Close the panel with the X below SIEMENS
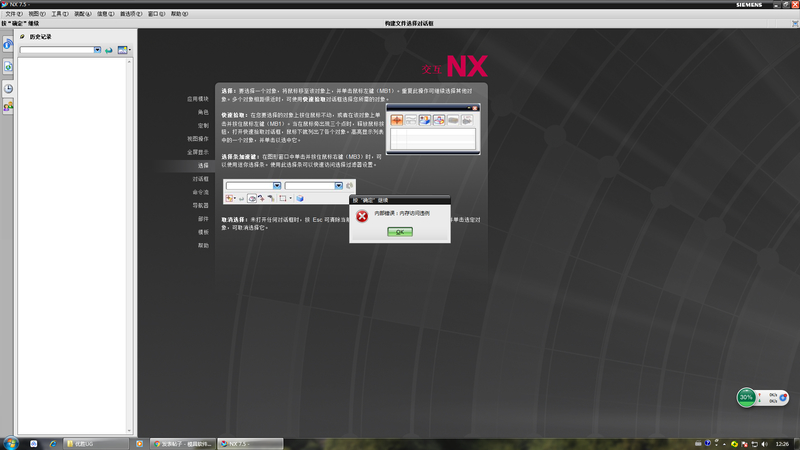 [795, 23]
